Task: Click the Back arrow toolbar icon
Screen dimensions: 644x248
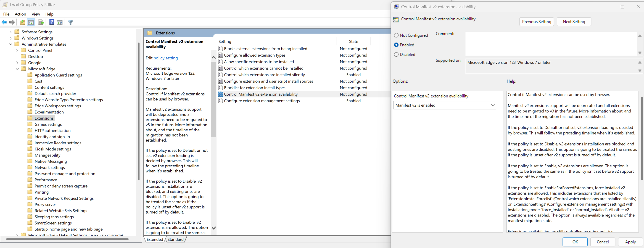Action: pyautogui.click(x=4, y=22)
